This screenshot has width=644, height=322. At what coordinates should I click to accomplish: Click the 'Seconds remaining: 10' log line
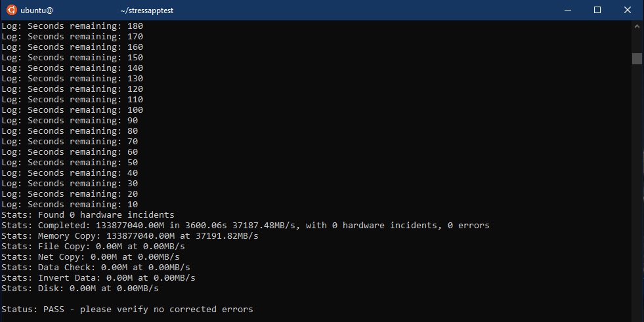[70, 204]
